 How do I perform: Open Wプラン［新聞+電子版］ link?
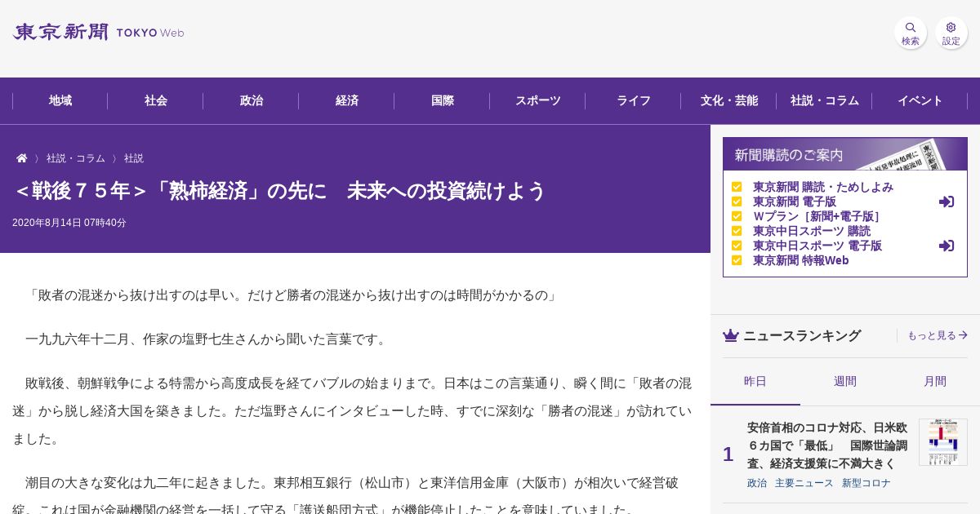(817, 216)
